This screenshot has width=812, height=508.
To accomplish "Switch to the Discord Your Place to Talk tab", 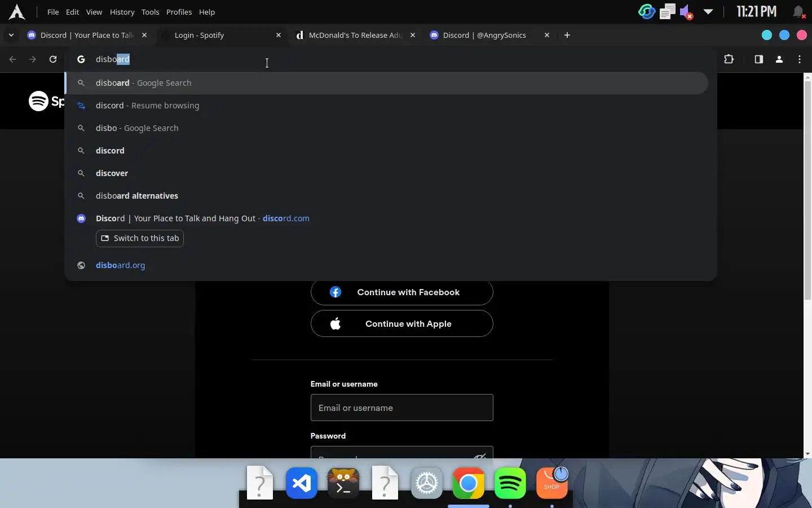I will [x=87, y=35].
